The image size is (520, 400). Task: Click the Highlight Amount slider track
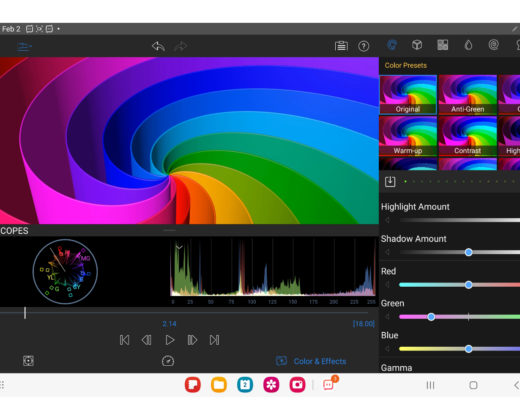click(460, 220)
